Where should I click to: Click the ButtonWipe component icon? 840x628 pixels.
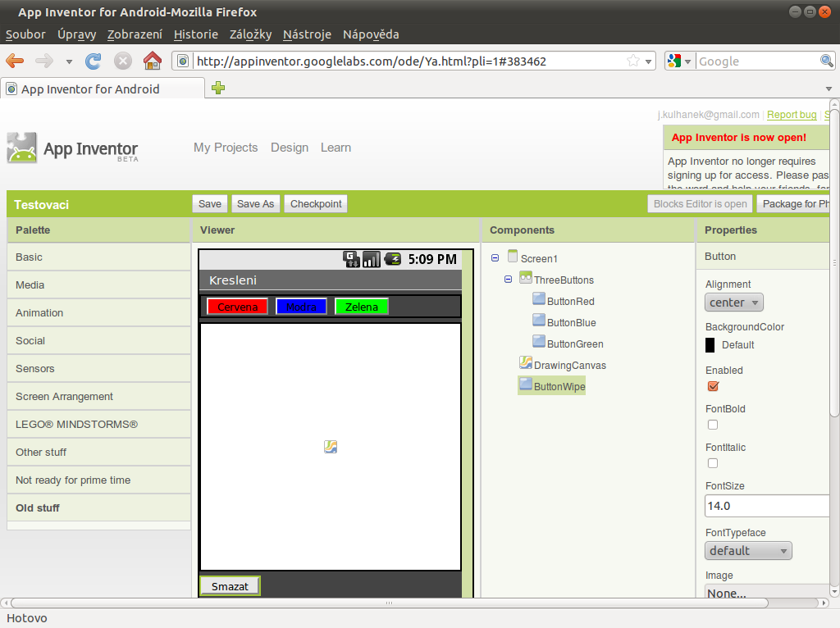click(x=526, y=385)
